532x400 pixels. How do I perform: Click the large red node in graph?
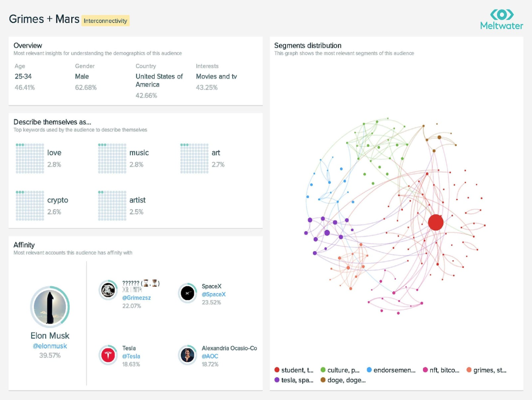click(x=436, y=222)
